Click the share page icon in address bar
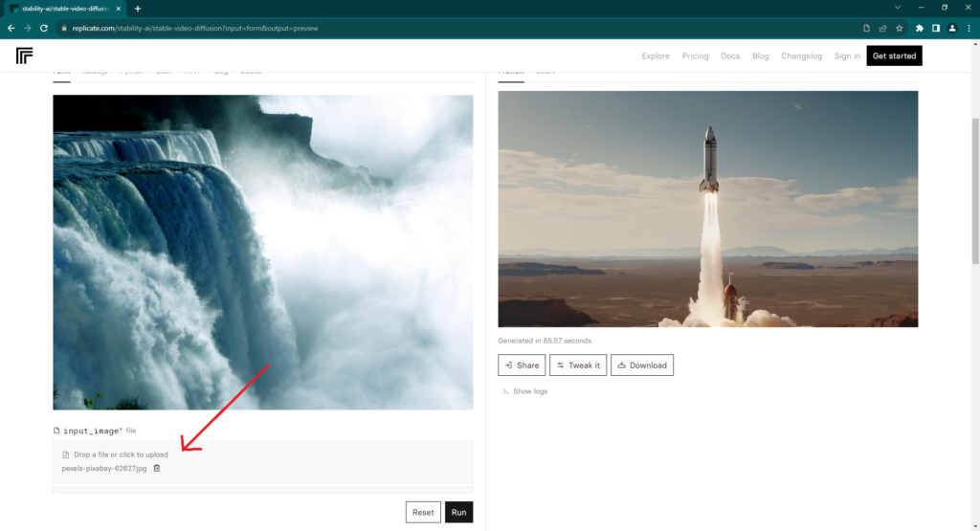This screenshot has height=531, width=980. 882,28
